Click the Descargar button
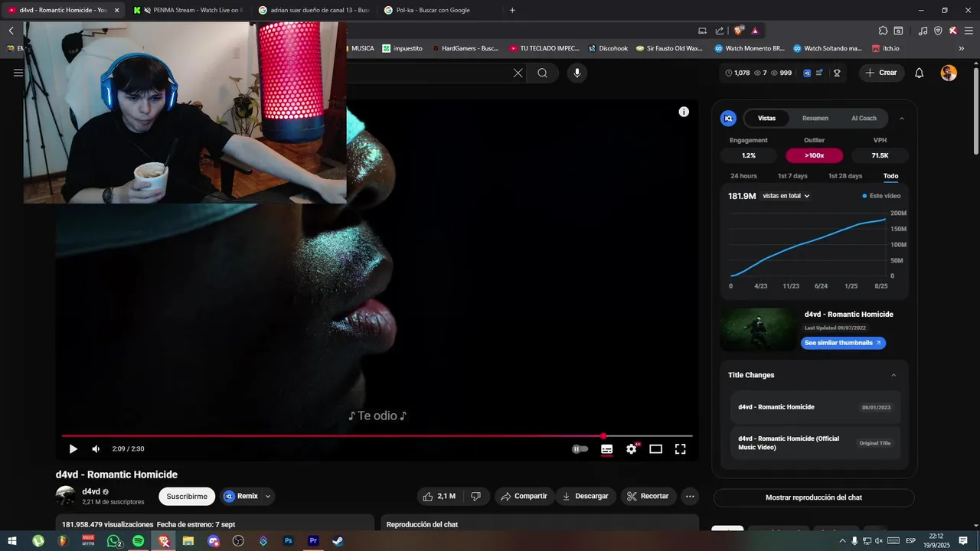This screenshot has height=551, width=980. (x=586, y=496)
